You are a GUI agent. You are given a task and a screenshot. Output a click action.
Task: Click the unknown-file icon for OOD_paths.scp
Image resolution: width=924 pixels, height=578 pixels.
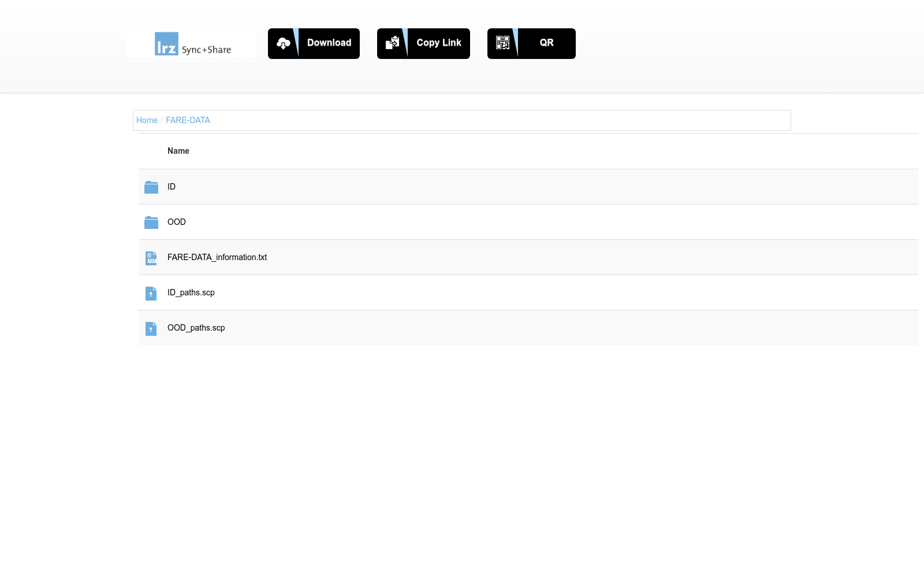tap(151, 328)
